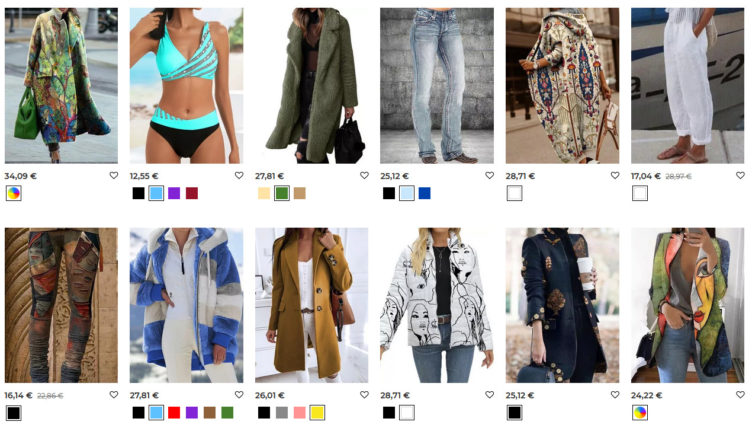Click wishlist heart for 25,12 € jeans

pyautogui.click(x=489, y=176)
